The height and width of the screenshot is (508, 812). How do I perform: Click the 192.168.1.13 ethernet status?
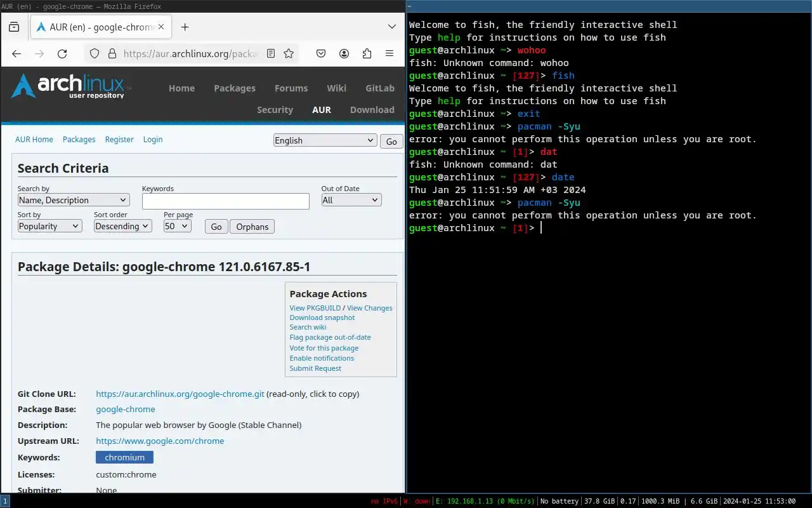point(485,501)
